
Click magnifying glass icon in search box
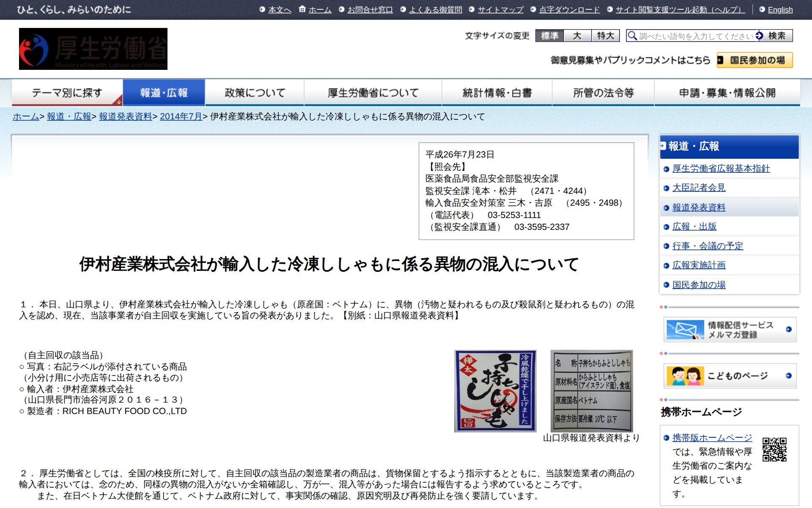632,36
